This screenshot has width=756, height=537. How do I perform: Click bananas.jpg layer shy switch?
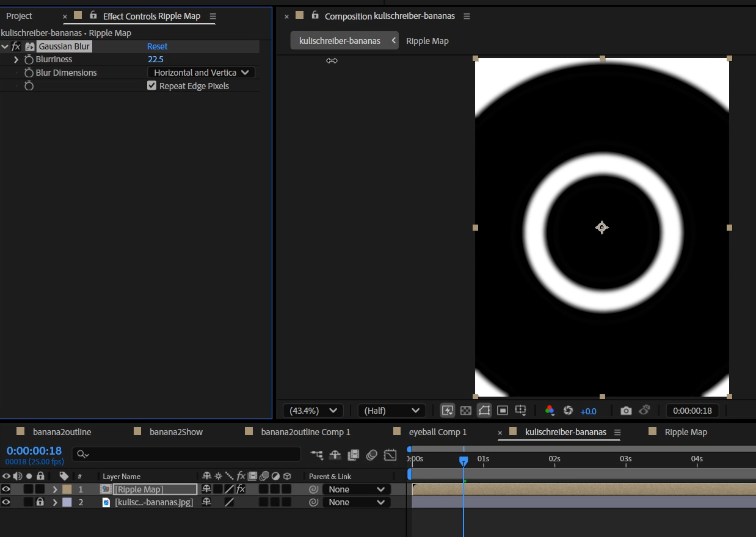(207, 502)
